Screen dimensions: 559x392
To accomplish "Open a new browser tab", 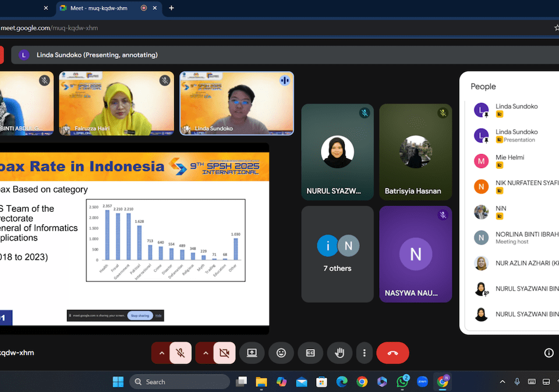I will [x=171, y=8].
